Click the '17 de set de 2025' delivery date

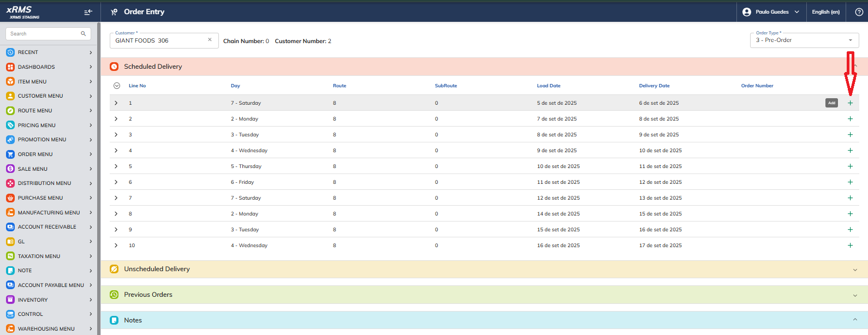click(661, 246)
